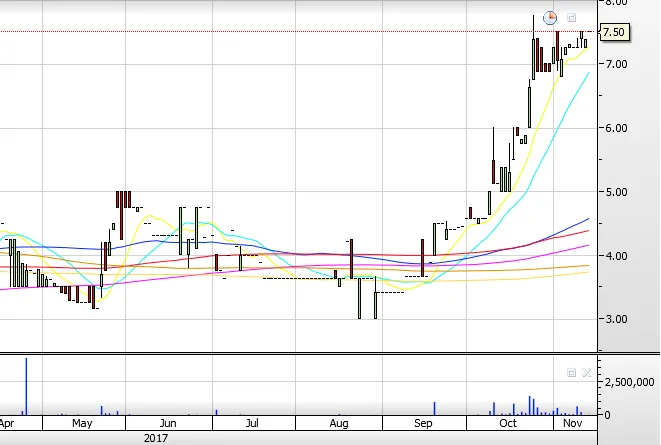Click the Jun month on the time axis
This screenshot has height=445, width=661.
point(168,423)
